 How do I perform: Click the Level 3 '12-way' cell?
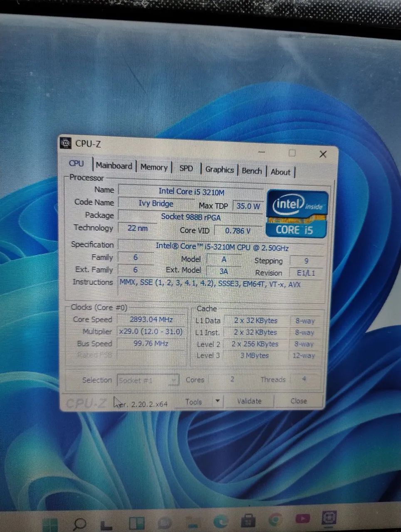304,356
